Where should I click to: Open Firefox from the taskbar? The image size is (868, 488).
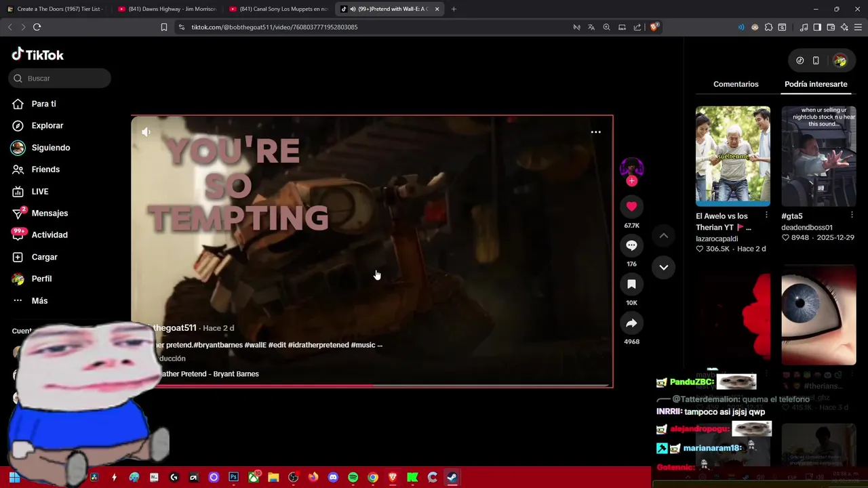pos(313,477)
